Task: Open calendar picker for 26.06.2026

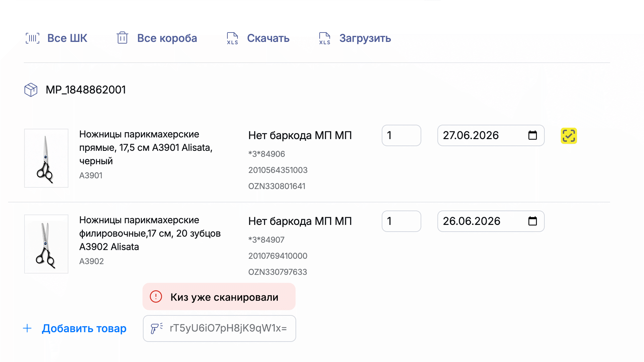Action: click(533, 221)
